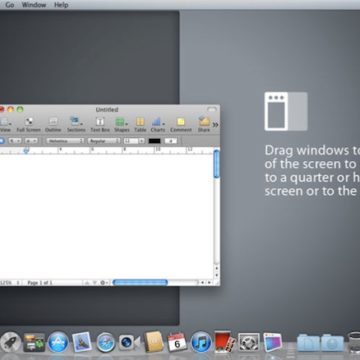Open the zoom percentage popup in the status bar
The height and width of the screenshot is (360, 360).
(x=9, y=283)
